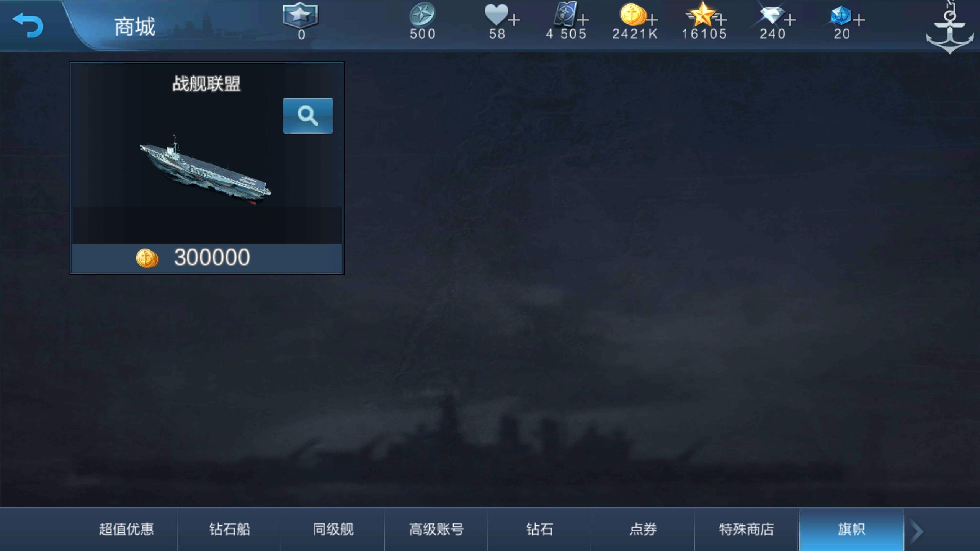Select the 战舰联盟 aircraft carrier image
This screenshot has width=980, height=551.
205,170
